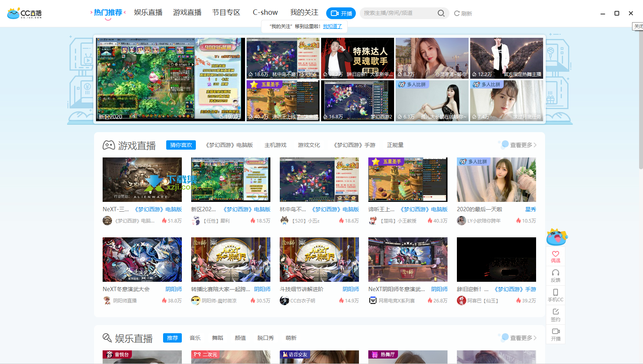
Task: Open 语音交友 tagged stream thumbnail
Action: 319,357
